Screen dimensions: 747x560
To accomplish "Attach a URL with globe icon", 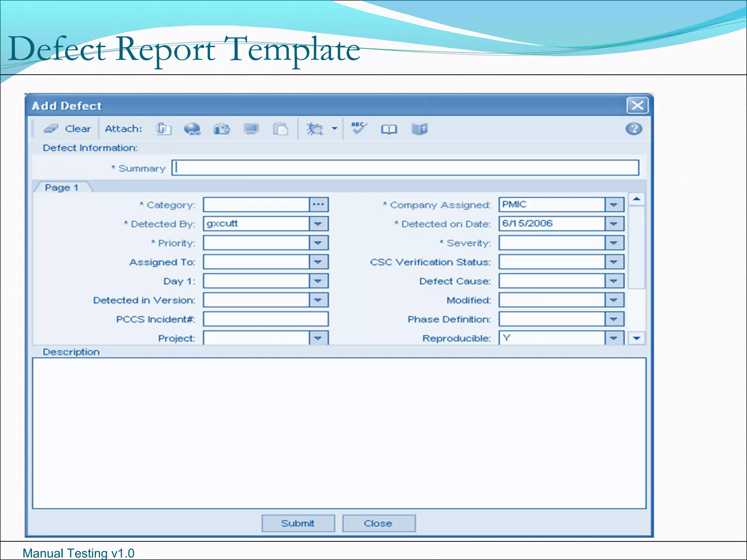I will [x=192, y=129].
